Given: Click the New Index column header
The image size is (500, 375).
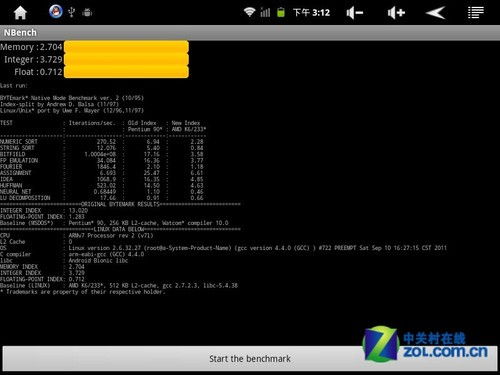Looking at the screenshot, I should click(186, 123).
